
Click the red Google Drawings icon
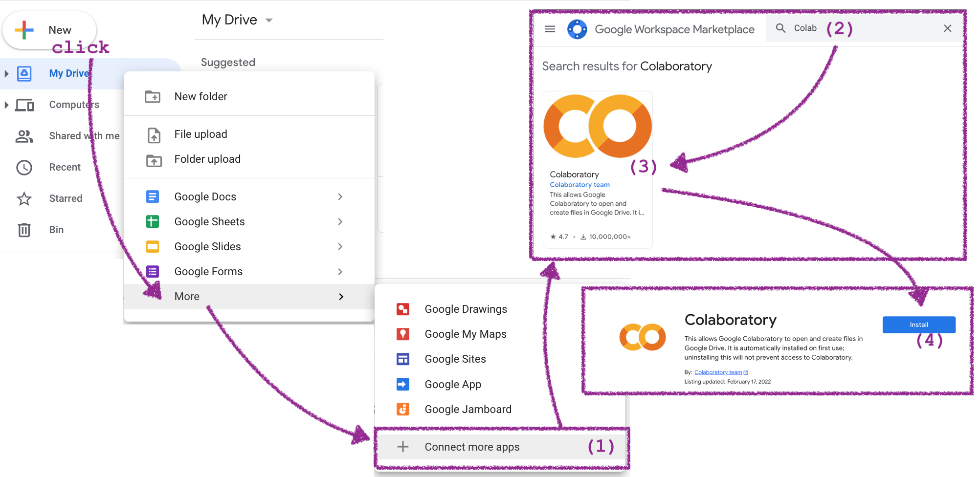tap(403, 309)
